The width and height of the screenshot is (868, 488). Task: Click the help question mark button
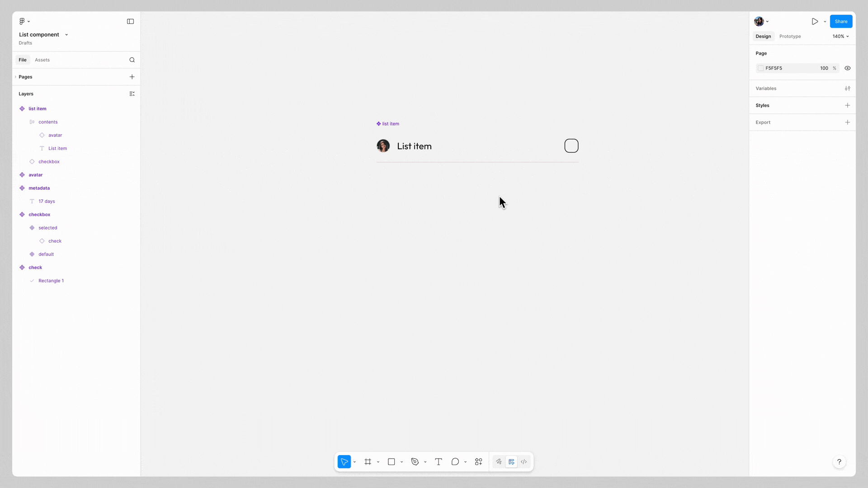[x=839, y=462]
